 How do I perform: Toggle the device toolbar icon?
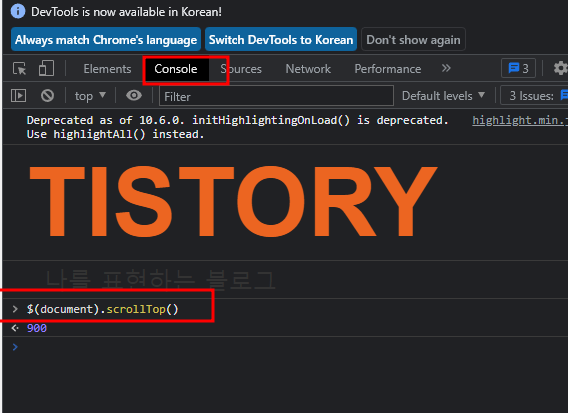(x=46, y=68)
